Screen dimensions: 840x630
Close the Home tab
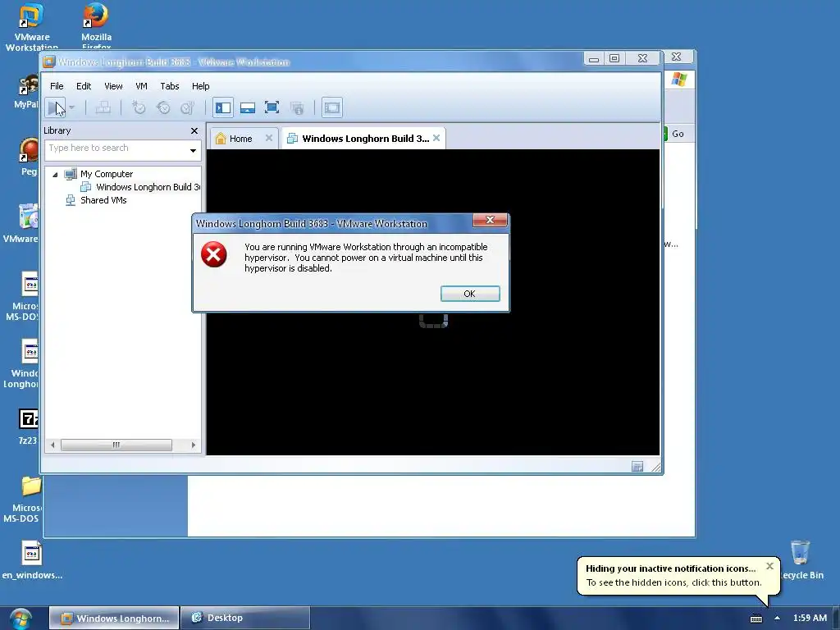[269, 138]
